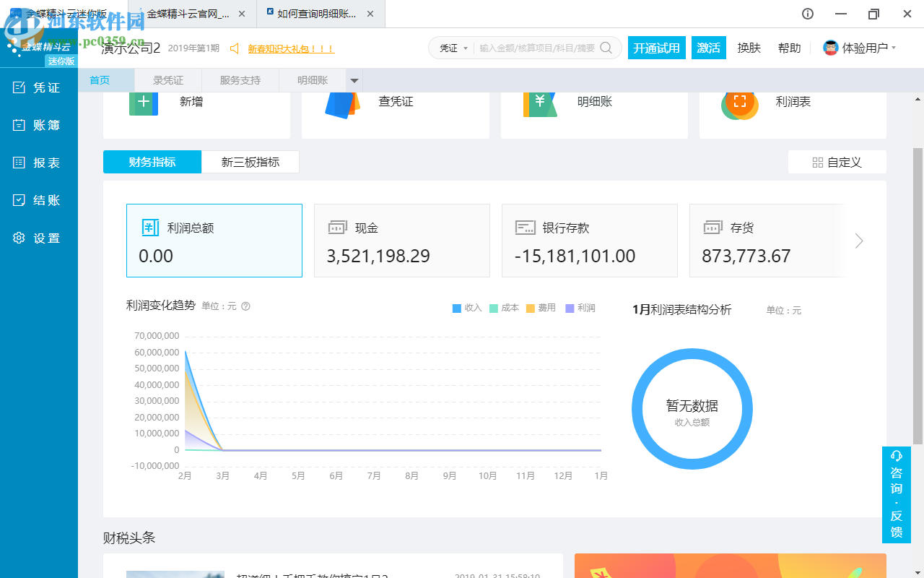Switch to the 服务支持 tab
Viewport: 924px width, 578px height.
[x=240, y=80]
